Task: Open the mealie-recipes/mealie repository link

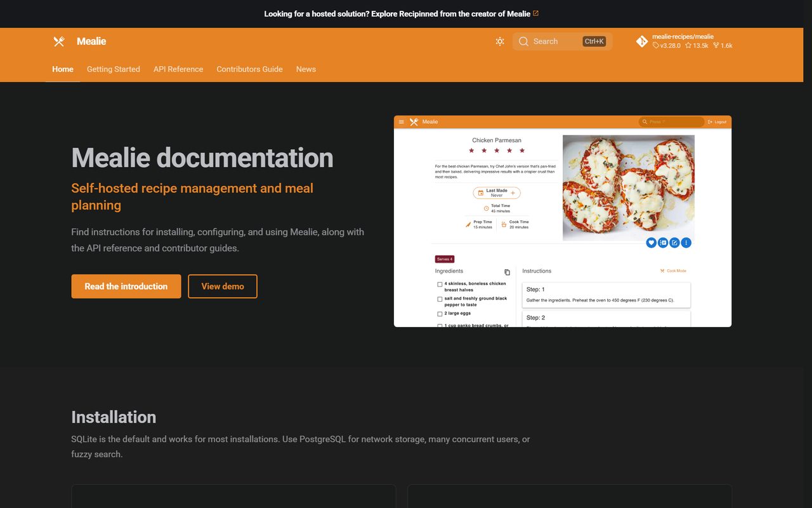Action: point(685,41)
